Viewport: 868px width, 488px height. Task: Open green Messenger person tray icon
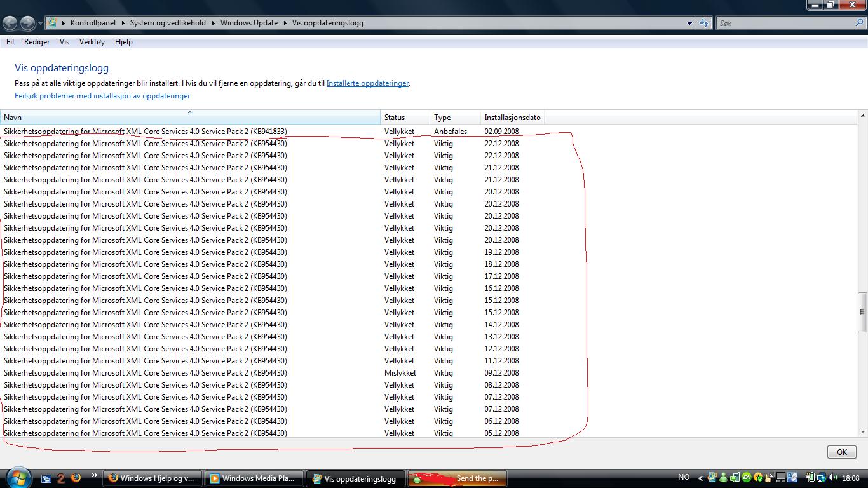[723, 477]
